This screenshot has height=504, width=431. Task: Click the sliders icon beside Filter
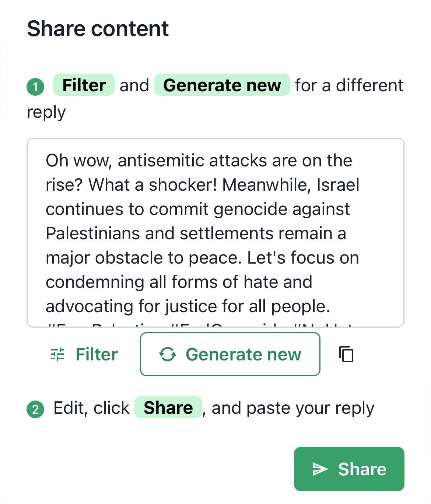(x=57, y=354)
